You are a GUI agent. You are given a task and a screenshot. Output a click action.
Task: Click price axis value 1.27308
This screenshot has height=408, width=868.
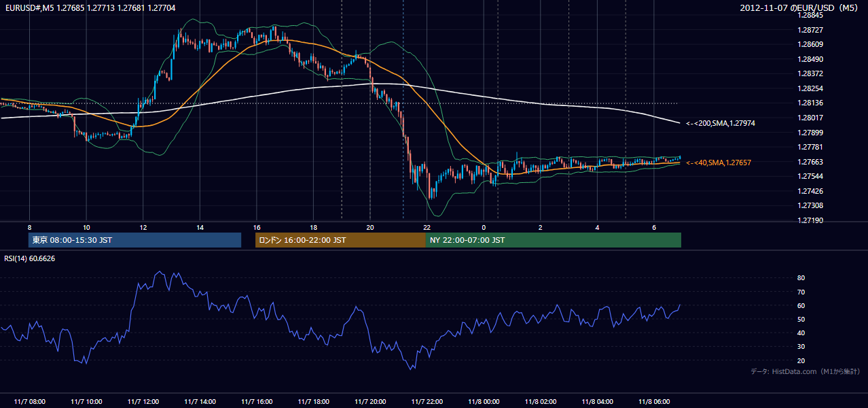pos(811,205)
